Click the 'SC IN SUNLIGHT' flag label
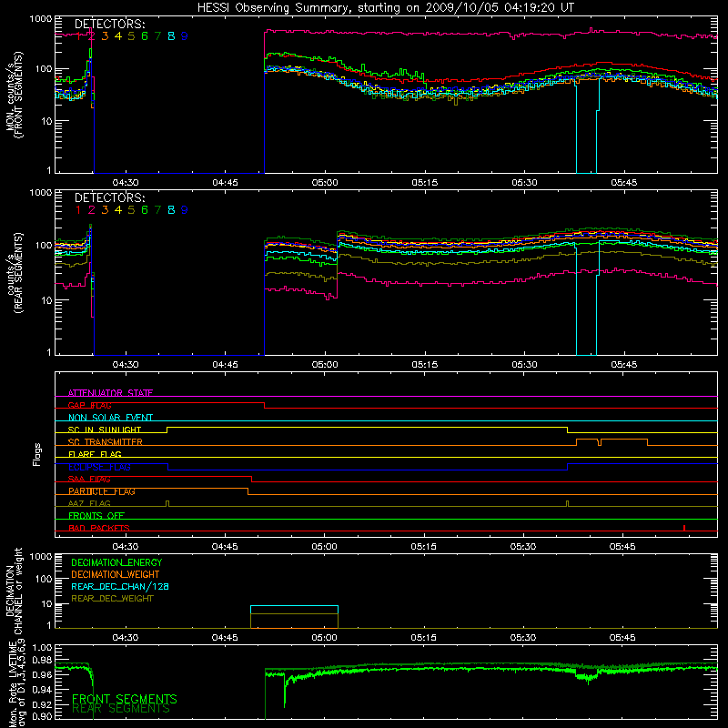Image resolution: width=728 pixels, height=728 pixels. [105, 430]
